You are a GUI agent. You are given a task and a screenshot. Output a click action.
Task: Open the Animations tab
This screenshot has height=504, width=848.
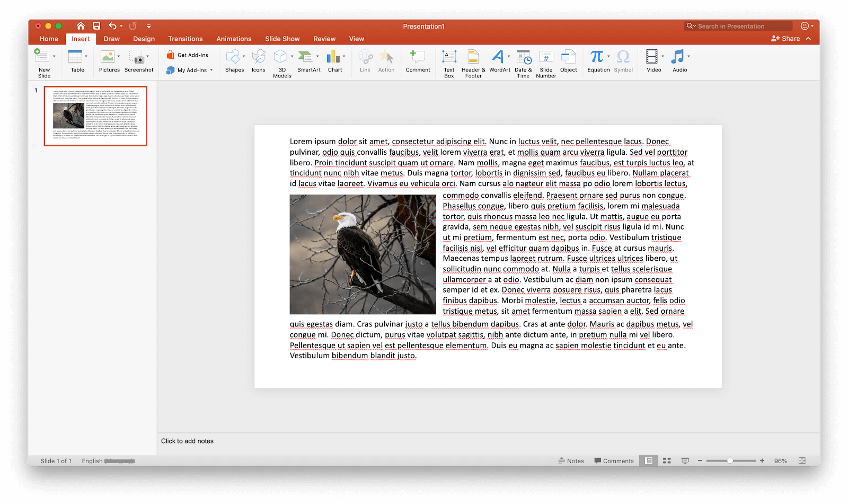tap(234, 39)
